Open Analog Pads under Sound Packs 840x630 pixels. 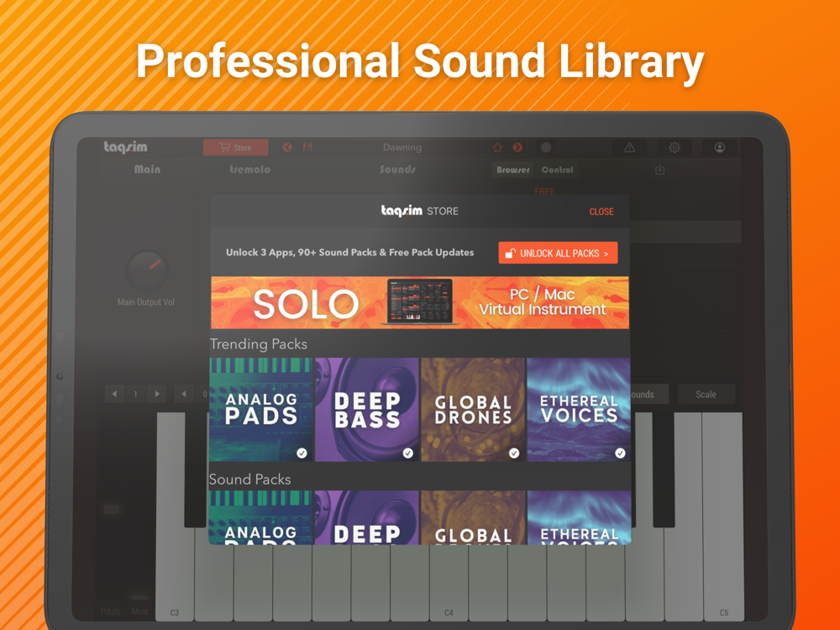coord(261,517)
